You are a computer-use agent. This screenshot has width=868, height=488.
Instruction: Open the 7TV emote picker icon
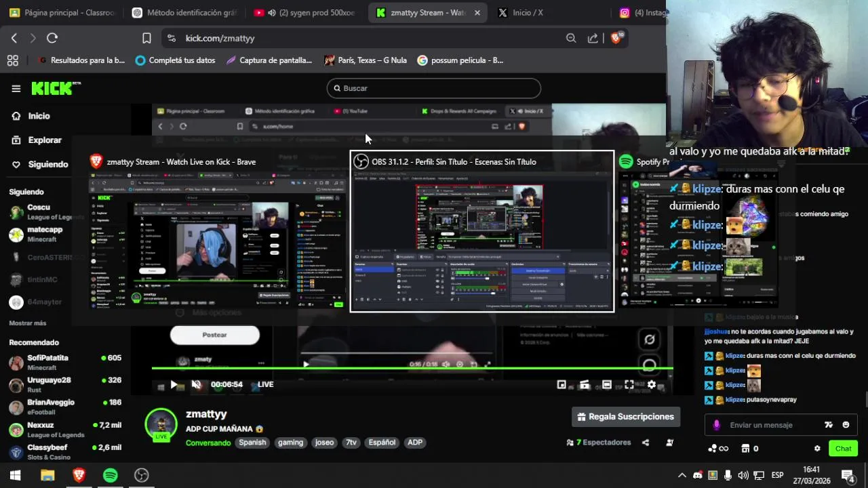[828, 425]
